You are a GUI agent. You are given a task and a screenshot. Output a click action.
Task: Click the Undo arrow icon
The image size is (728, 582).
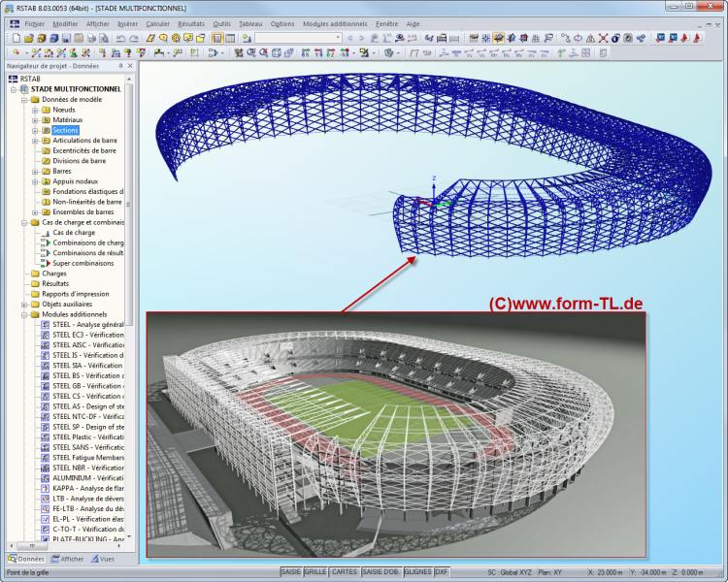point(120,38)
